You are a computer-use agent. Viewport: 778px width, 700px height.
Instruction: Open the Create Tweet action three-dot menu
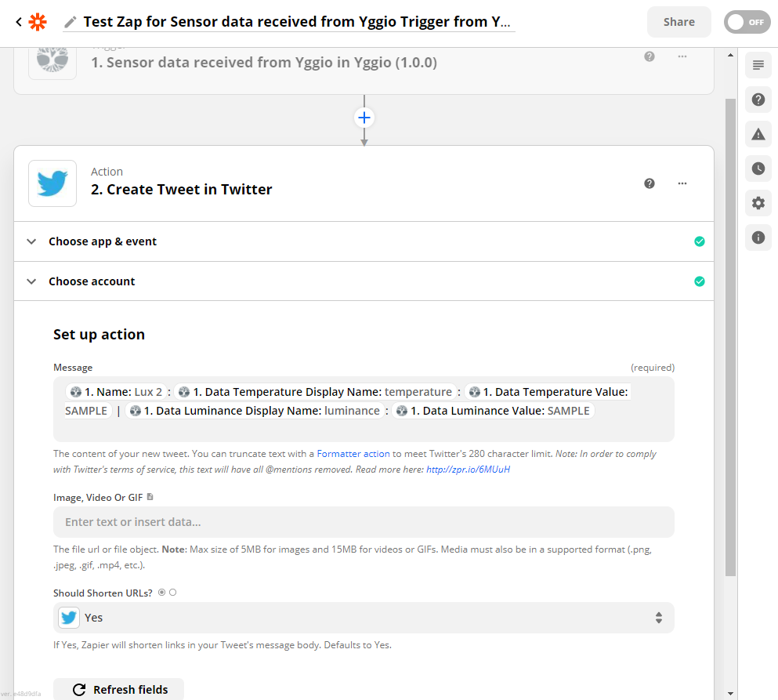682,183
